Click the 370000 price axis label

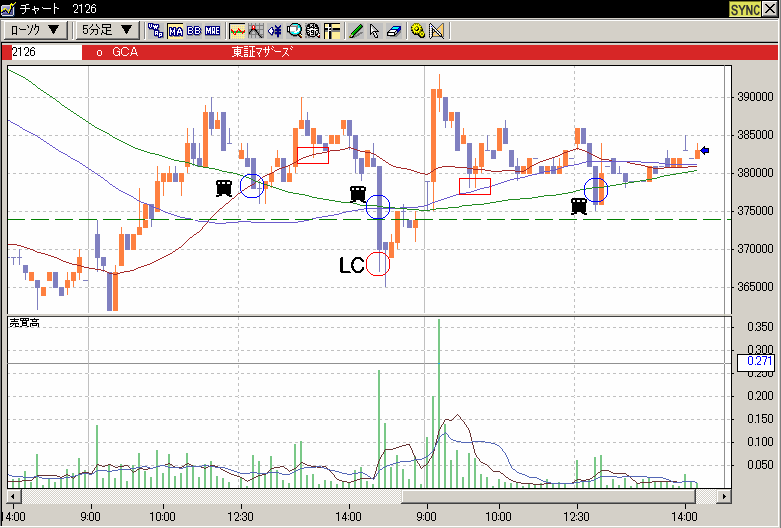(755, 249)
